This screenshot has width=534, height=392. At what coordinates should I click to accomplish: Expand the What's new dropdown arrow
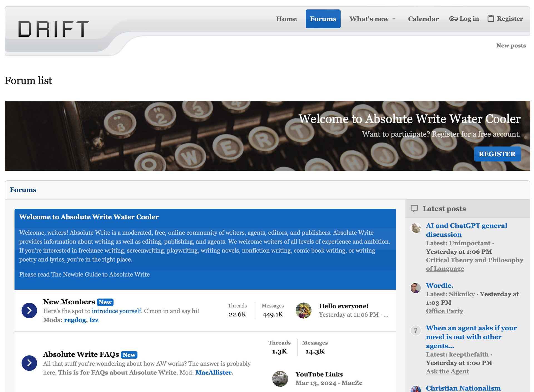pyautogui.click(x=394, y=19)
